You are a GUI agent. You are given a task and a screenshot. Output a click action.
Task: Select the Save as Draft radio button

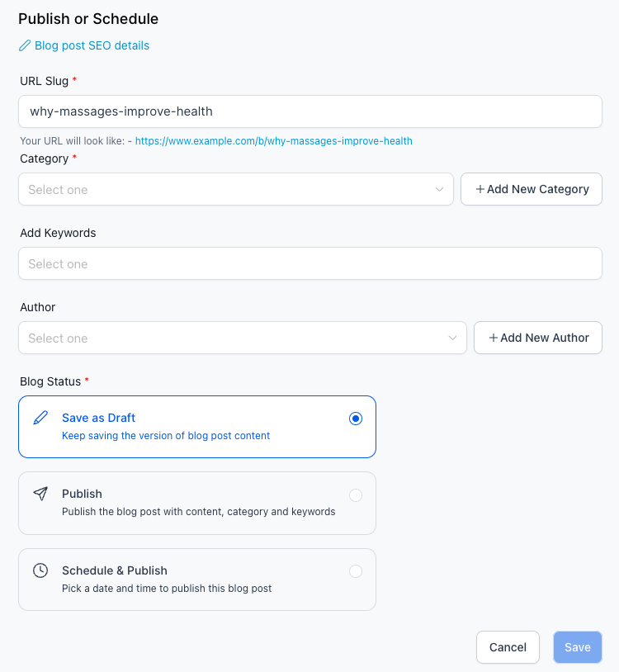coord(356,419)
